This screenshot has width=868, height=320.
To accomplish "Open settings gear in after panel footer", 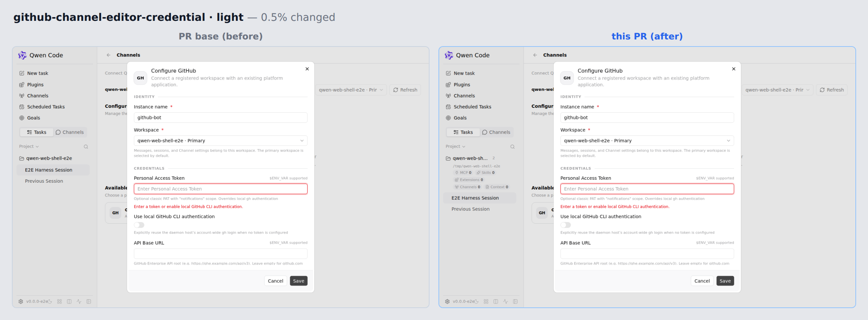I will [x=447, y=301].
